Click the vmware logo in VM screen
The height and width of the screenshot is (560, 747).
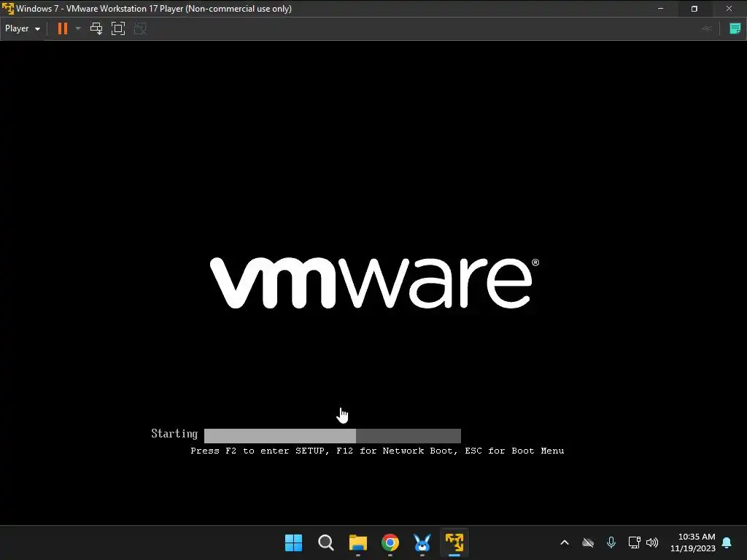pyautogui.click(x=374, y=284)
